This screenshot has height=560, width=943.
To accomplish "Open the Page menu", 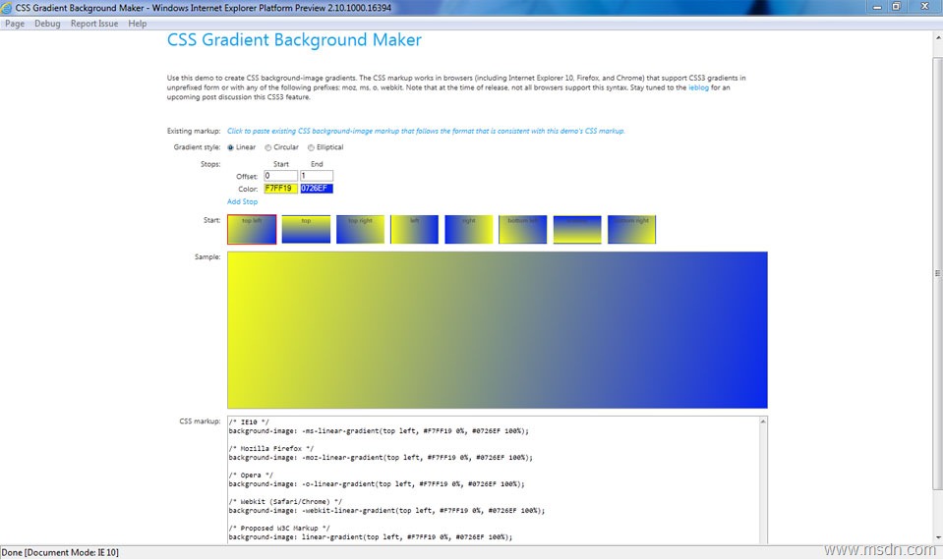I will (x=15, y=24).
